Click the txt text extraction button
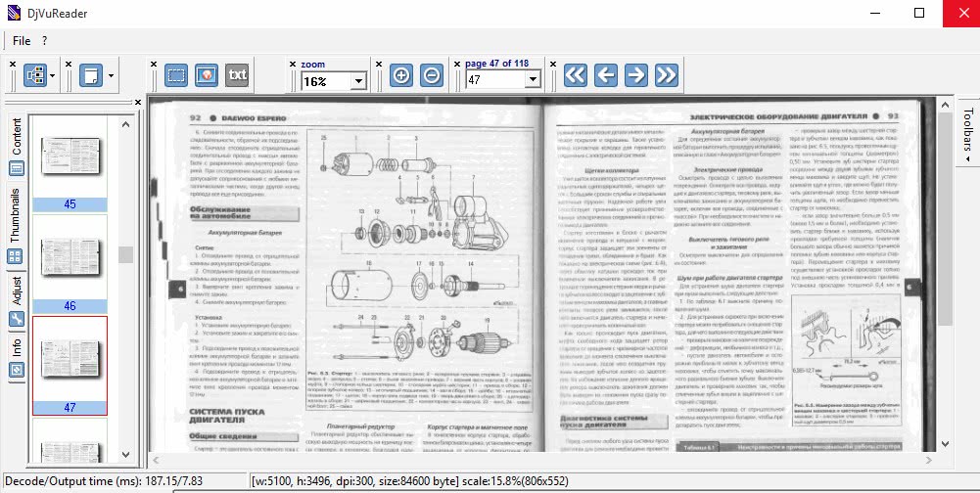Image resolution: width=980 pixels, height=493 pixels. (x=236, y=75)
